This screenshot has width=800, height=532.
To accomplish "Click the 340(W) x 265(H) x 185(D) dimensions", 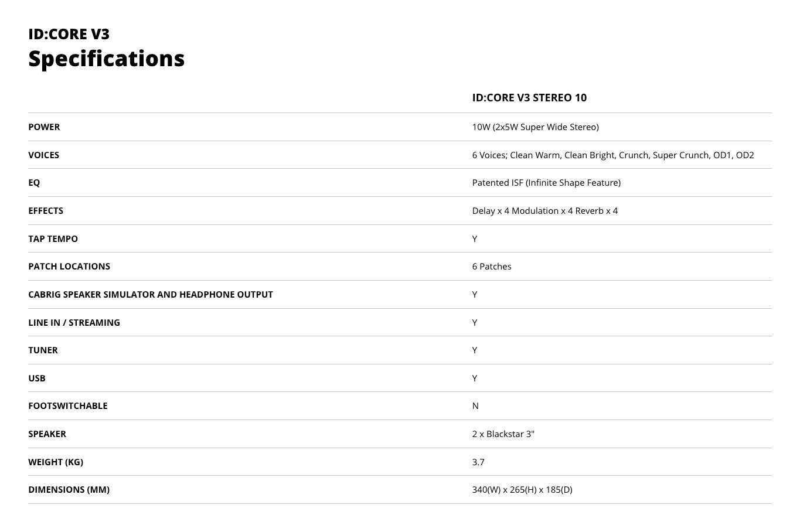I will pyautogui.click(x=522, y=490).
